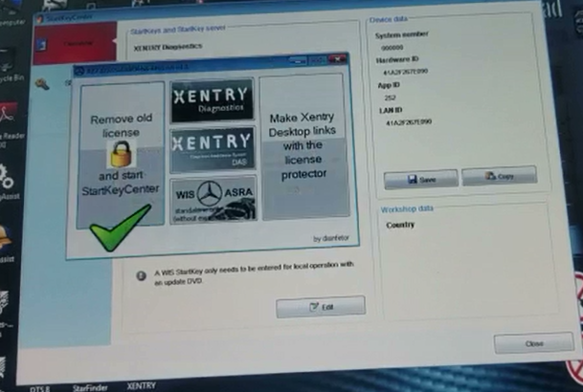The height and width of the screenshot is (392, 583).
Task: Click Make Xentry Desktop links panel
Action: pyautogui.click(x=304, y=147)
